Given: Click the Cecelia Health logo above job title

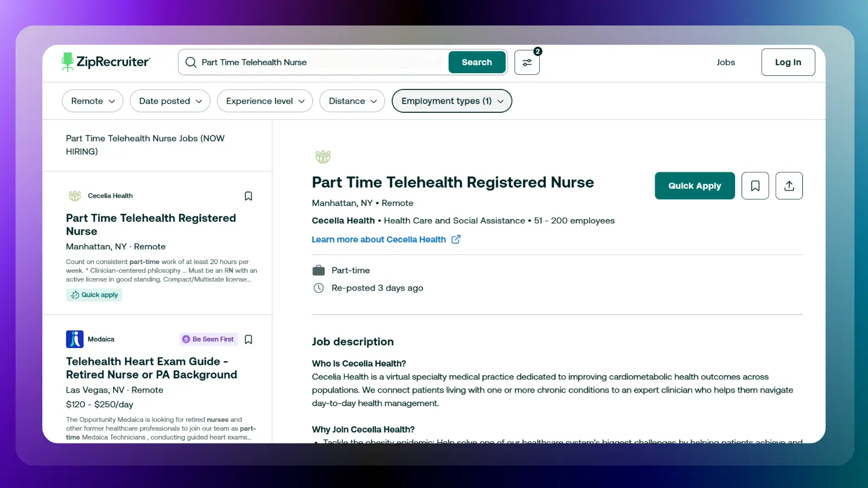Looking at the screenshot, I should (323, 157).
